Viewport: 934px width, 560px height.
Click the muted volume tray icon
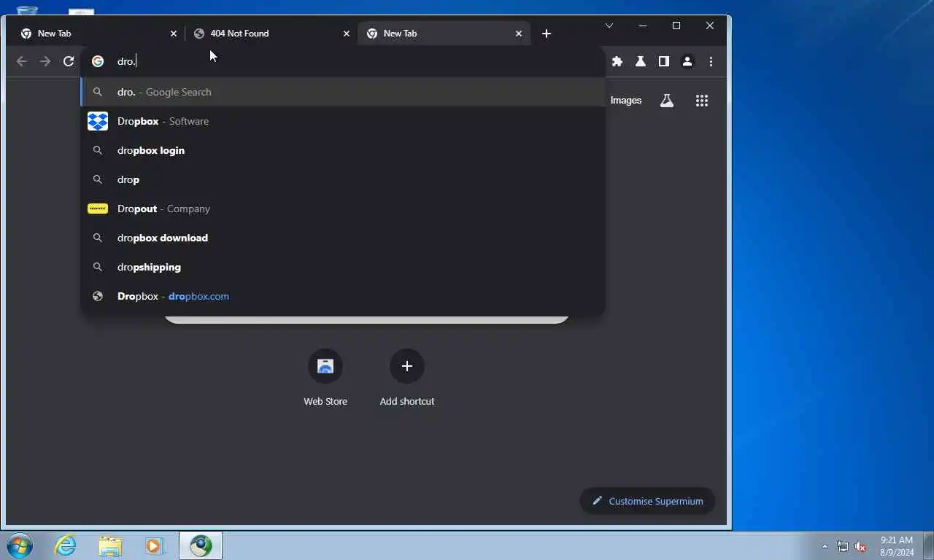860,546
